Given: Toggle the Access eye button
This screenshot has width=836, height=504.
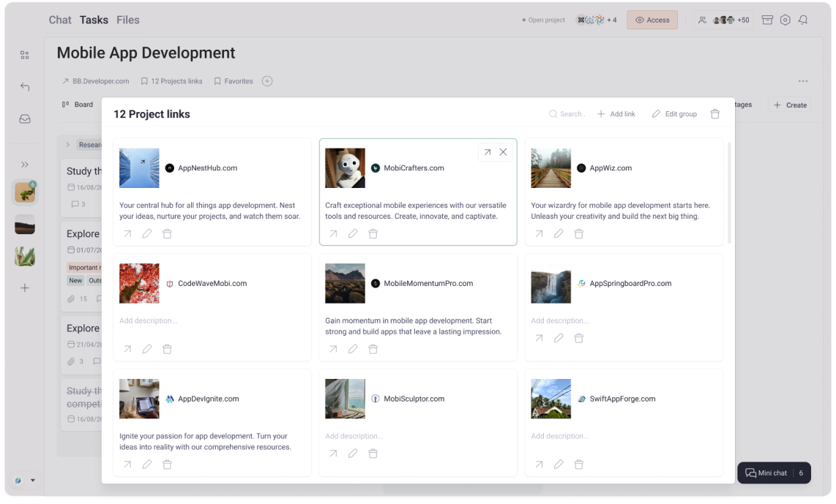Looking at the screenshot, I should [652, 20].
